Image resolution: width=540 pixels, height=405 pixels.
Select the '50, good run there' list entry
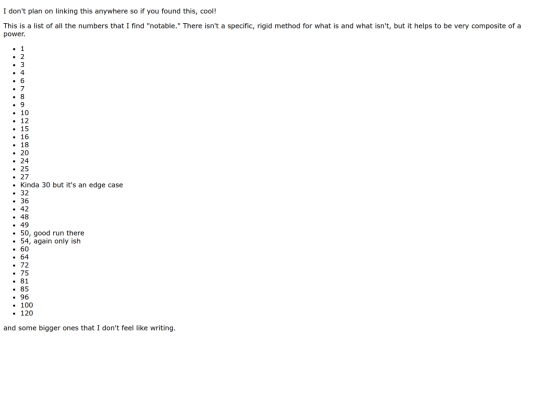[52, 233]
